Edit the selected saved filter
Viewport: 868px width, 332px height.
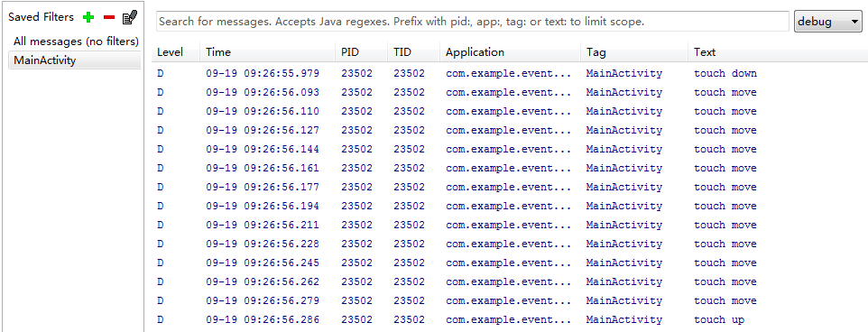pyautogui.click(x=130, y=17)
